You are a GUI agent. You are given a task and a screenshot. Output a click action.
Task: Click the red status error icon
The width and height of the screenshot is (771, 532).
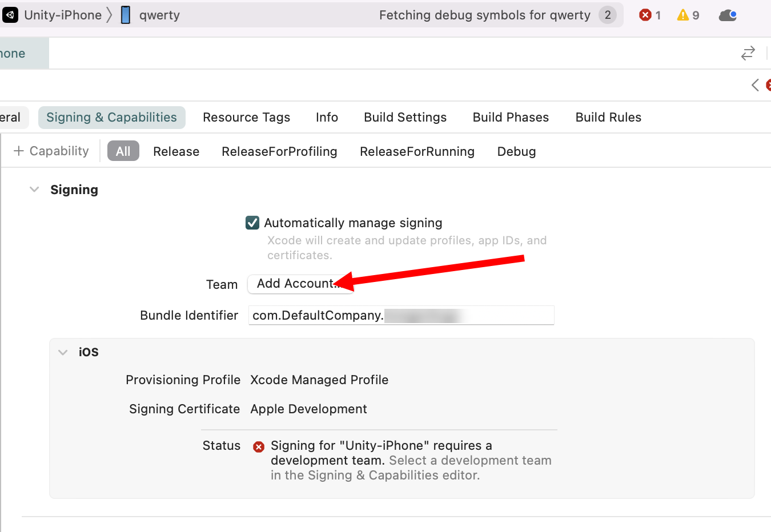click(259, 446)
